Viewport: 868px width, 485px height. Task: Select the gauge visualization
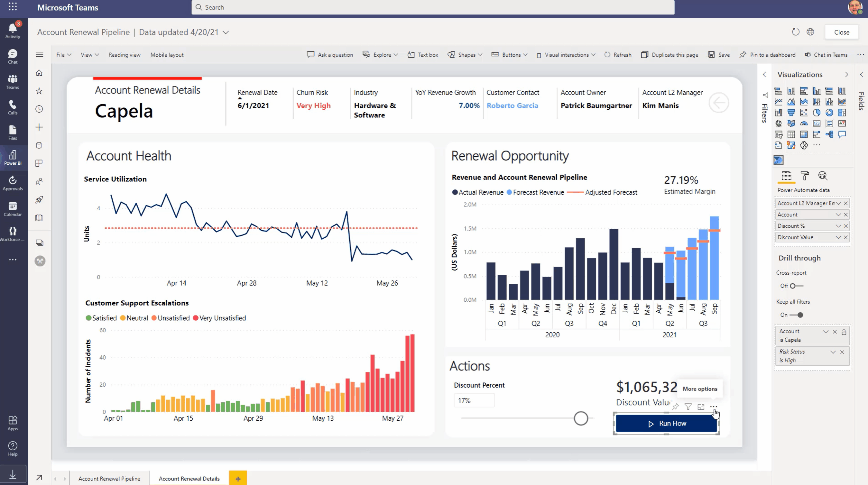point(804,123)
